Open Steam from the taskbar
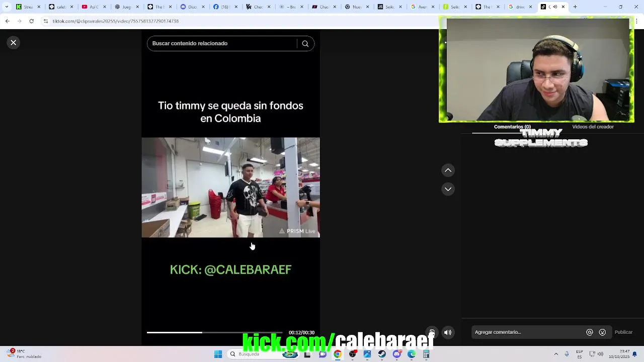The height and width of the screenshot is (362, 644). click(382, 354)
